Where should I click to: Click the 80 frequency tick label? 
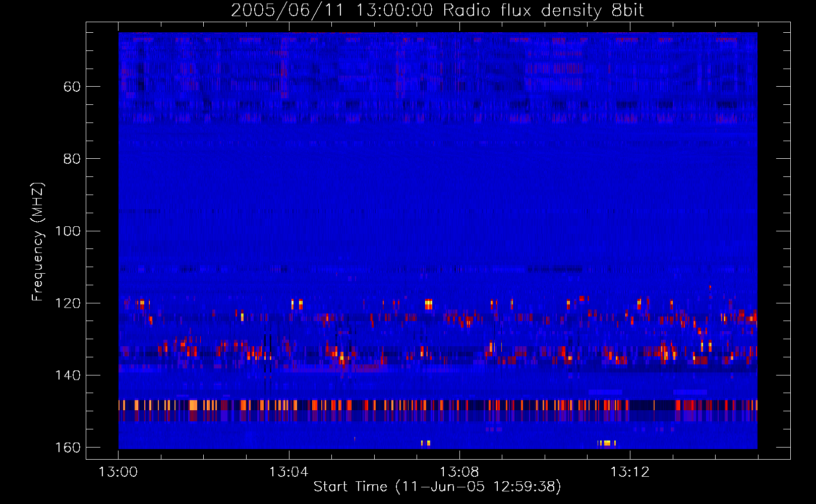point(72,159)
